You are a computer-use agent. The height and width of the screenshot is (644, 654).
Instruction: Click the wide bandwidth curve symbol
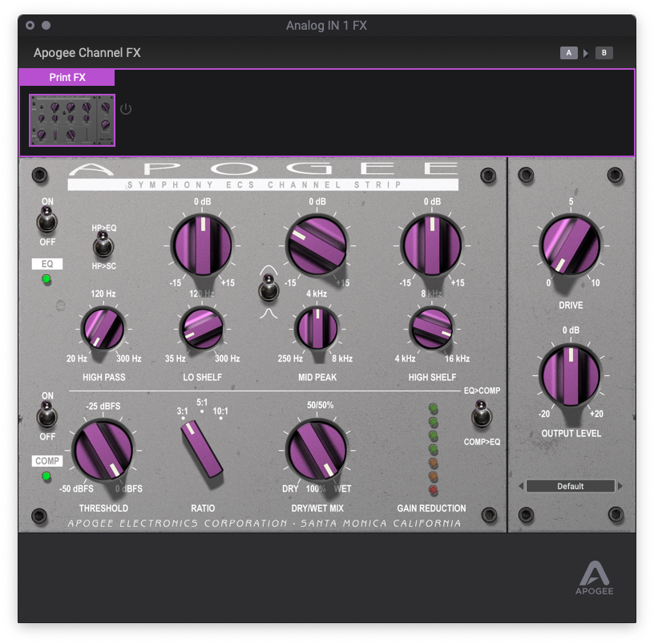[x=268, y=269]
